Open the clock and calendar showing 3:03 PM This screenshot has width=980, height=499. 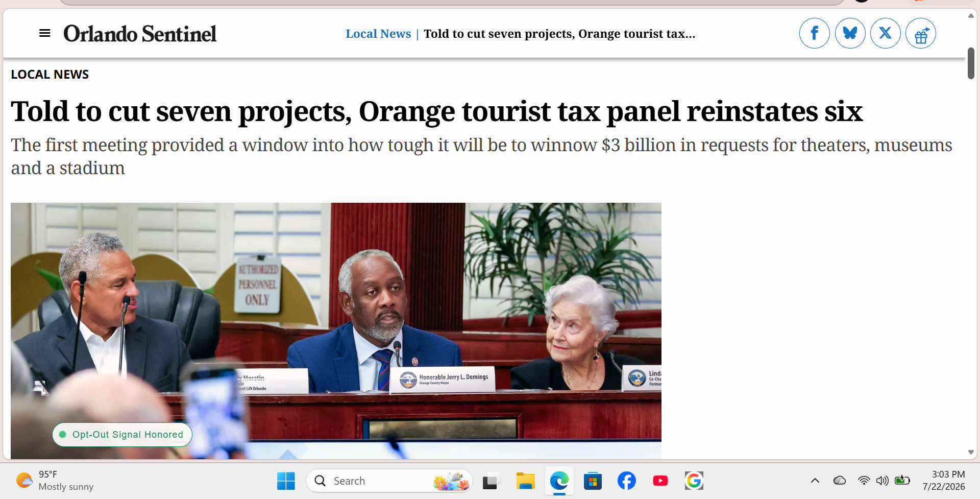[x=944, y=481]
